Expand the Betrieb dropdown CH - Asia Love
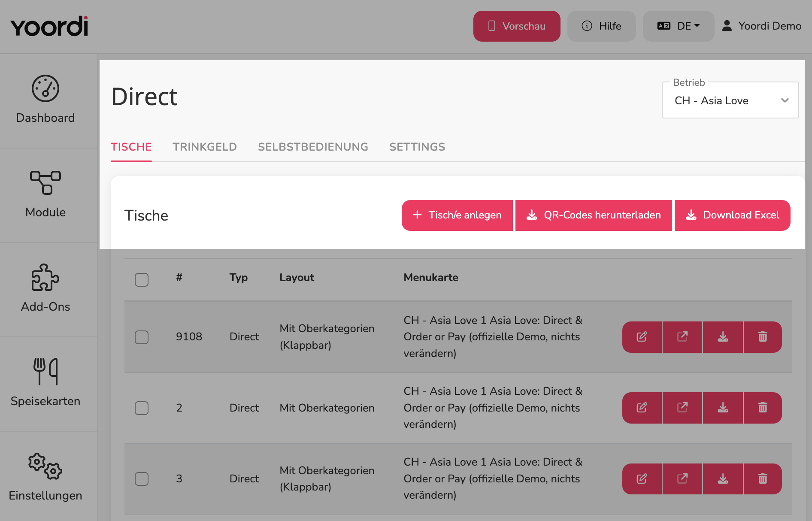The image size is (812, 521). tap(730, 100)
